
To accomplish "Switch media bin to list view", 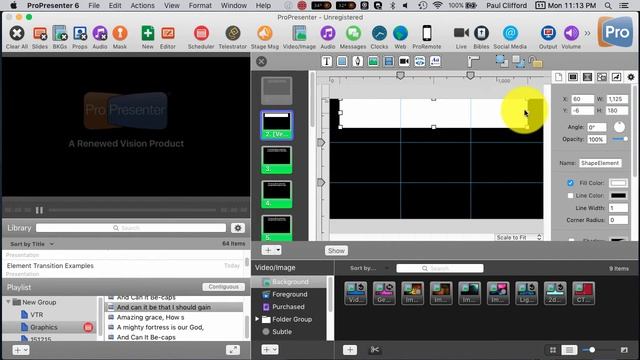I will tap(569, 350).
